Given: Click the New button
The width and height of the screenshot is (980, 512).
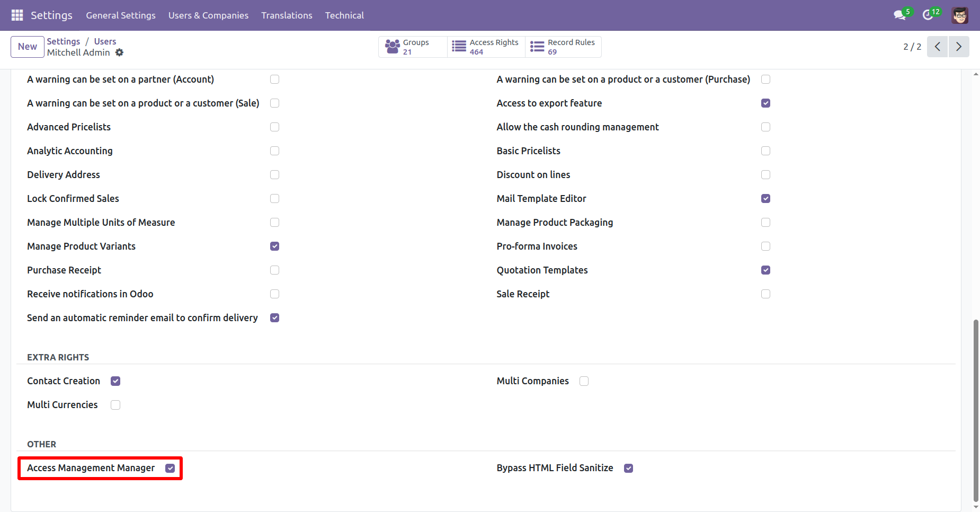Looking at the screenshot, I should (28, 47).
